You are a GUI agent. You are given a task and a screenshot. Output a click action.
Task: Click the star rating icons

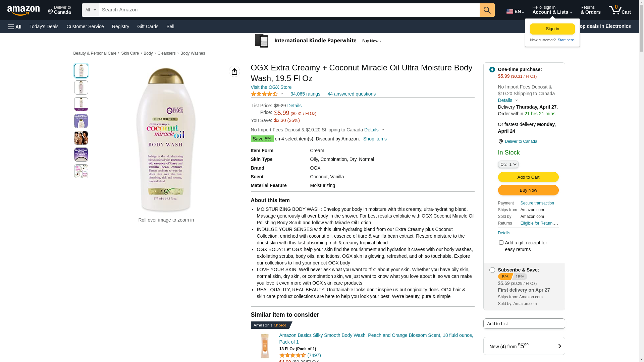coord(264,94)
